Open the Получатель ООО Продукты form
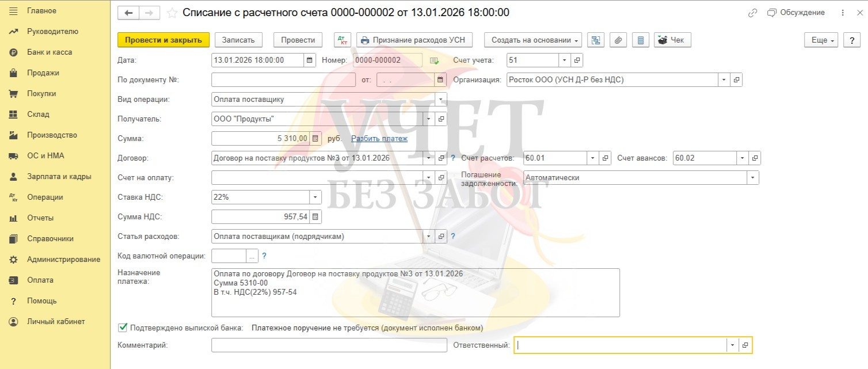This screenshot has height=369, width=868. [x=441, y=119]
